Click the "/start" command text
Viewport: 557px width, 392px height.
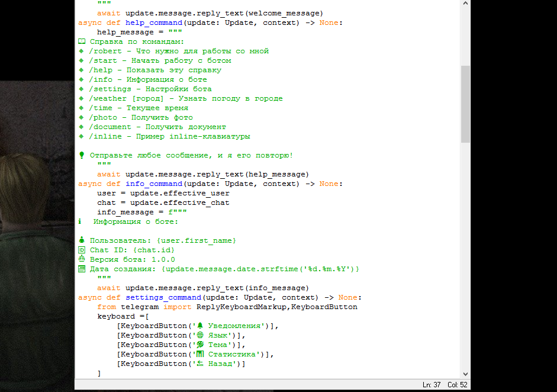103,61
